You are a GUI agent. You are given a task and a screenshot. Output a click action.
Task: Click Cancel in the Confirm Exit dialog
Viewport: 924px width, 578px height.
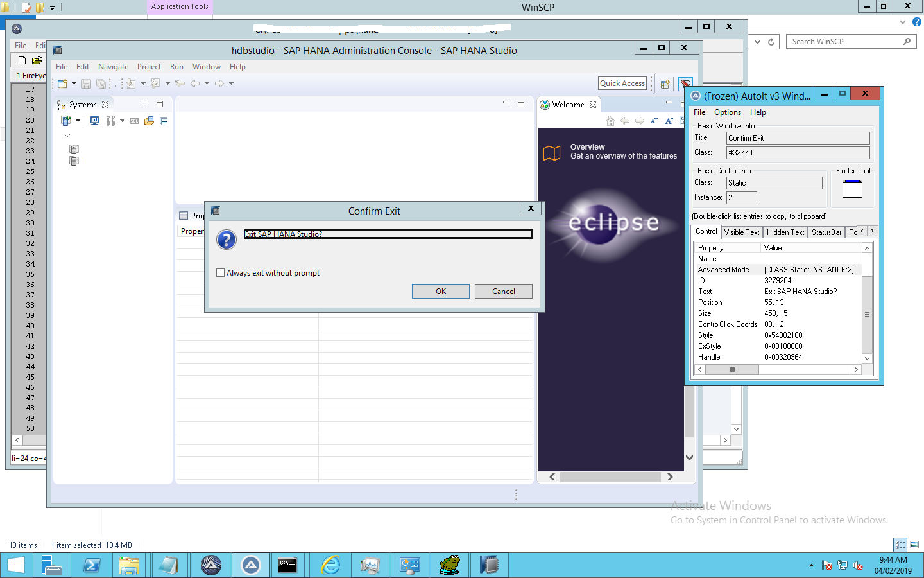[504, 292]
